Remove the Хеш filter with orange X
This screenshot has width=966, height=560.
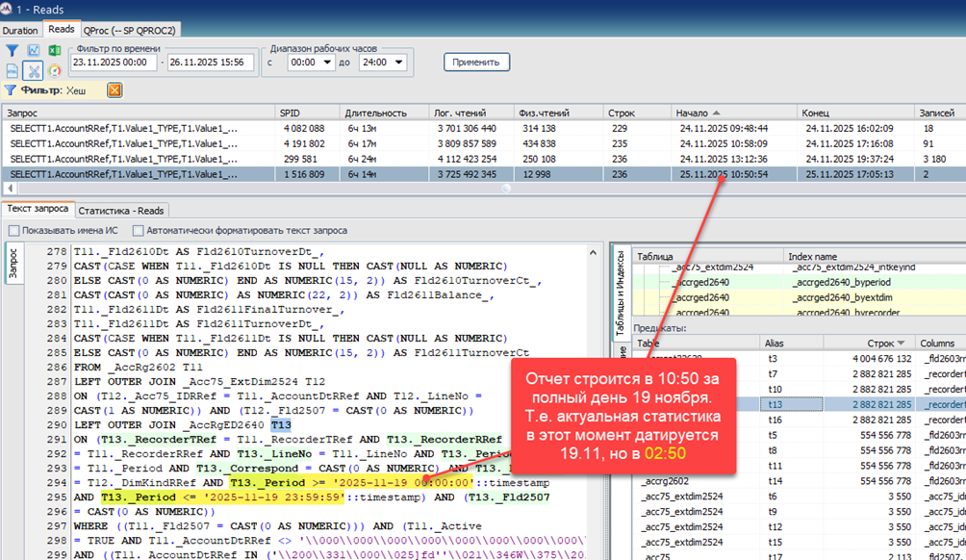point(114,90)
